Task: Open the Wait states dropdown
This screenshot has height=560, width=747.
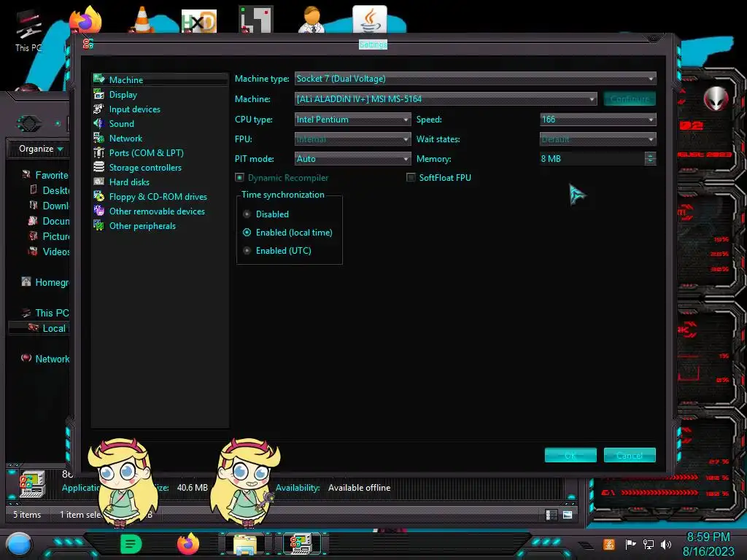Action: coord(598,139)
